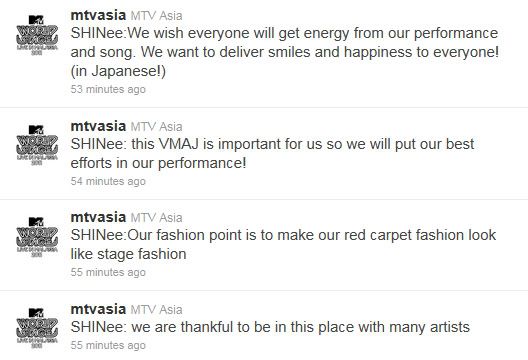Click '55 minutes ago' under the fashion tweet

pyautogui.click(x=108, y=272)
